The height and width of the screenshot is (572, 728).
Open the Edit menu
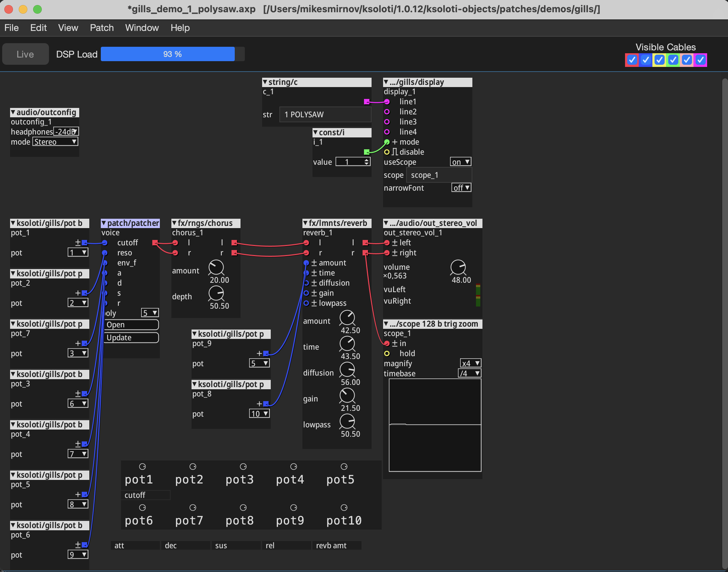(39, 28)
